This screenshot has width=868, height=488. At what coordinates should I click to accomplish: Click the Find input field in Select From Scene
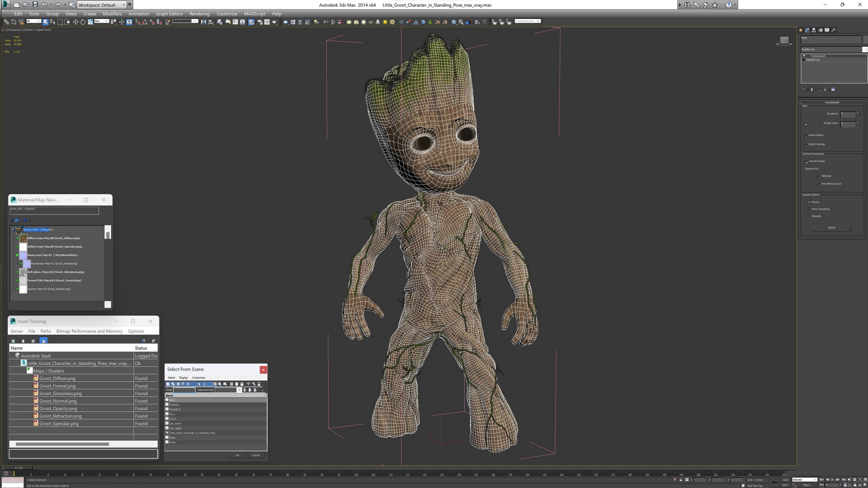click(184, 390)
